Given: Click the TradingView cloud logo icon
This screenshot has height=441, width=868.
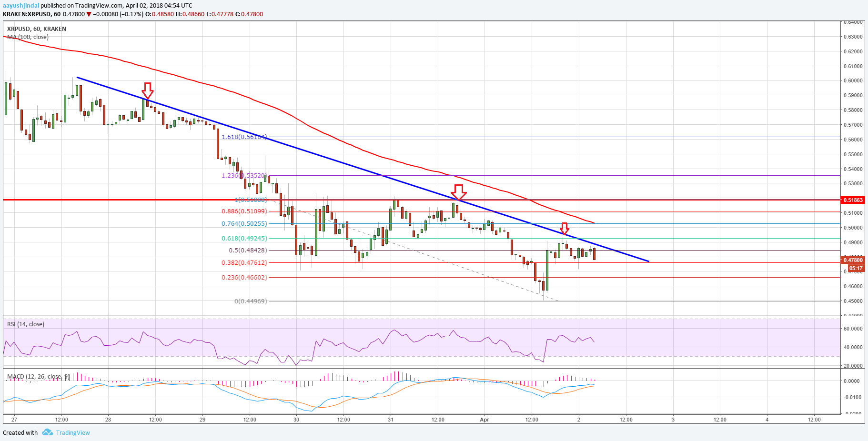Looking at the screenshot, I should coord(47,432).
